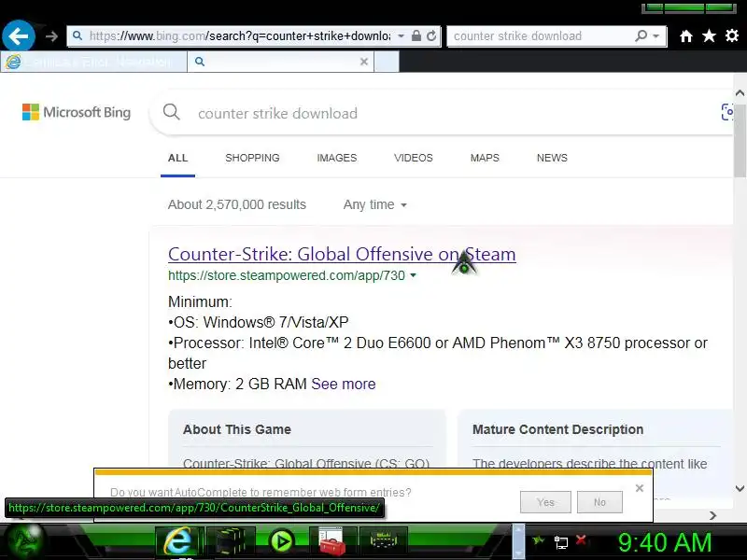Go back using the browser back arrow
The height and width of the screenshot is (560, 747).
pos(19,36)
